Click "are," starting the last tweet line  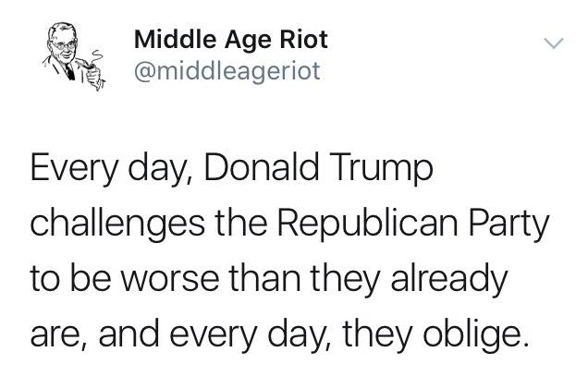[x=59, y=334]
